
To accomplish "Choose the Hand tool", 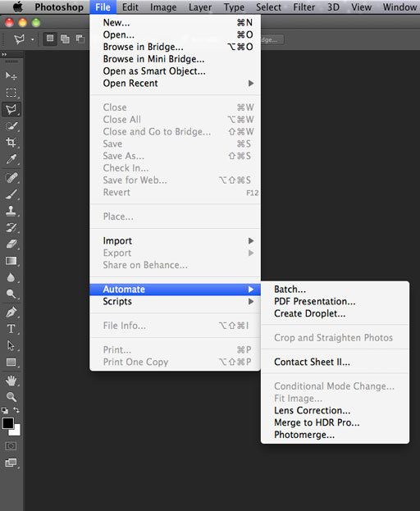I will pos(11,380).
